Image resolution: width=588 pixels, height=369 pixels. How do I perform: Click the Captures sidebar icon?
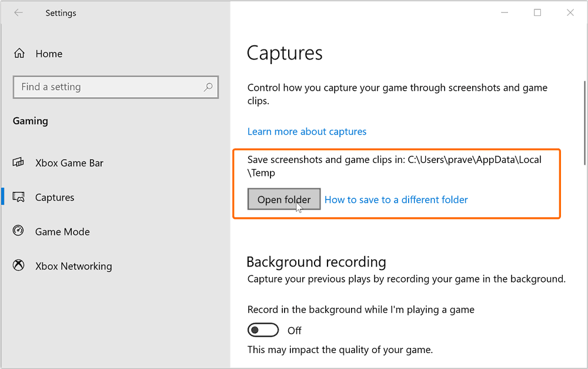(x=18, y=197)
